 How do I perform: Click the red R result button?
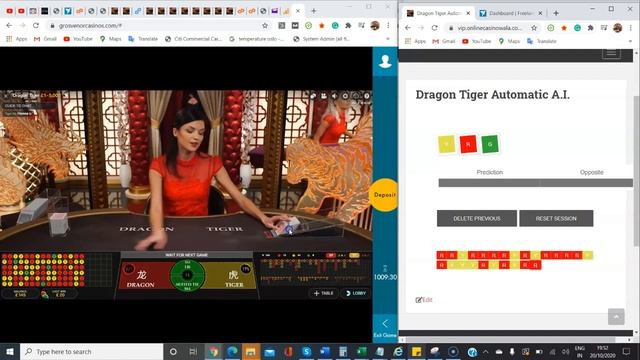point(468,144)
